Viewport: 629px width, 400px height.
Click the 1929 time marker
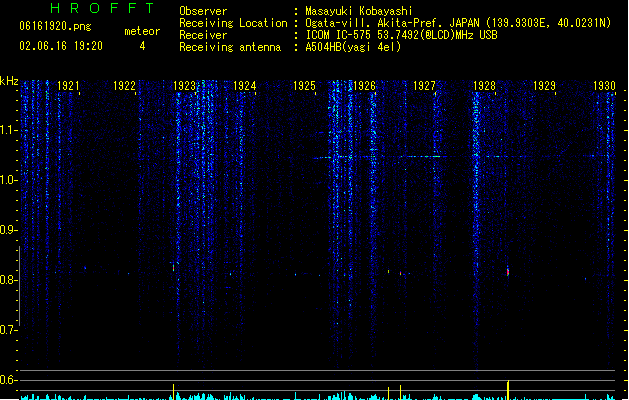[544, 86]
